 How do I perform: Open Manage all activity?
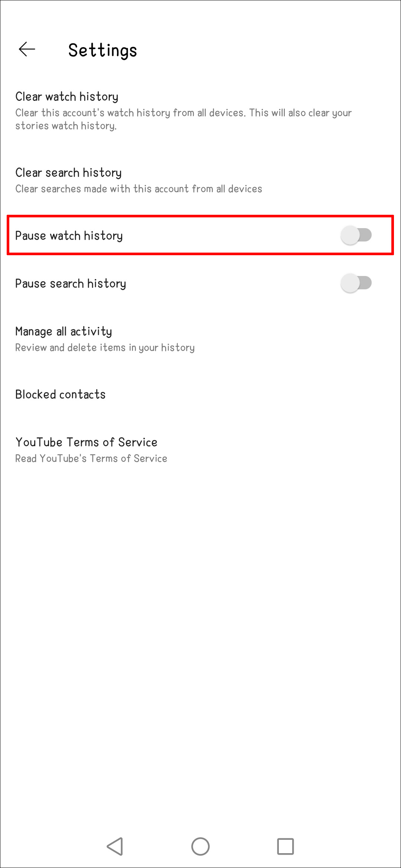click(x=63, y=332)
